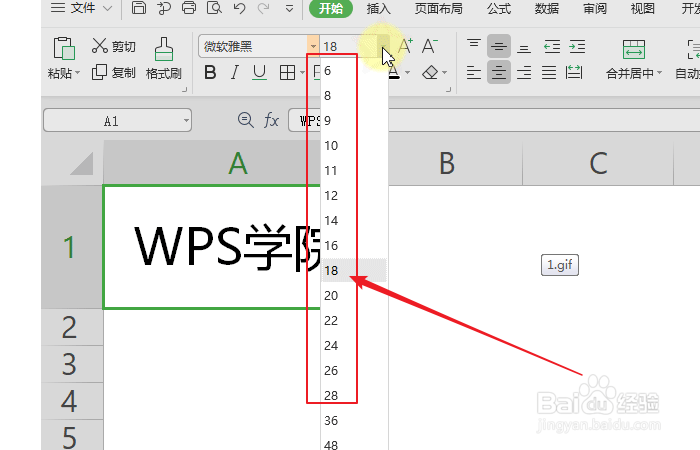
Task: Choose font size 6 from list
Action: tap(354, 71)
